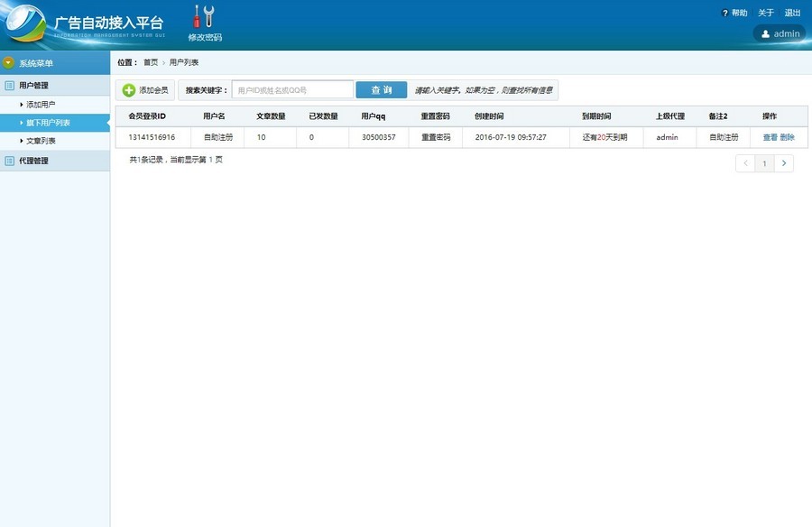Click the 关于 link
The height and width of the screenshot is (527, 812).
coord(766,13)
